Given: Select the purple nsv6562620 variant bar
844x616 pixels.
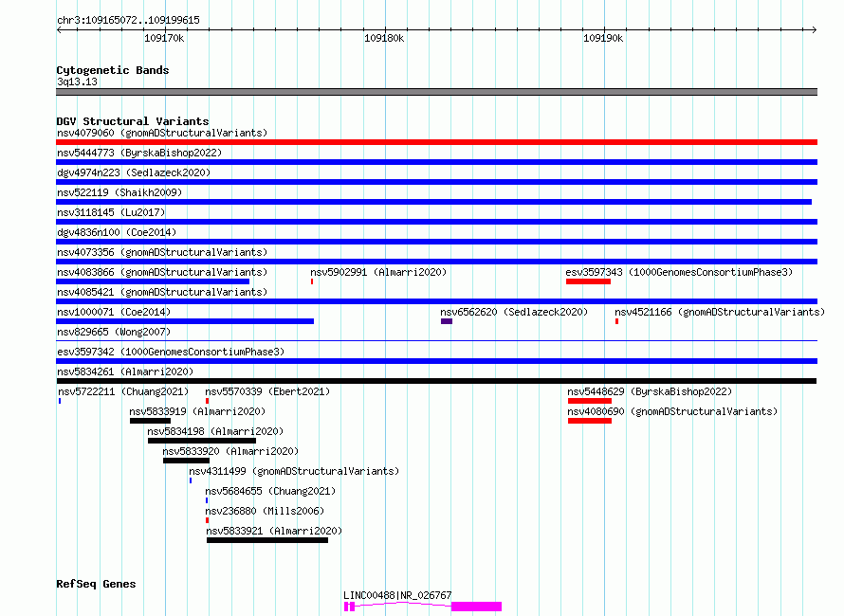Looking at the screenshot, I should (447, 321).
